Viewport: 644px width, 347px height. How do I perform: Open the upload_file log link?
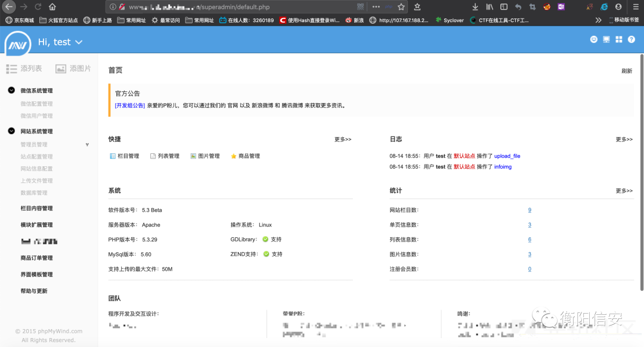coord(507,156)
